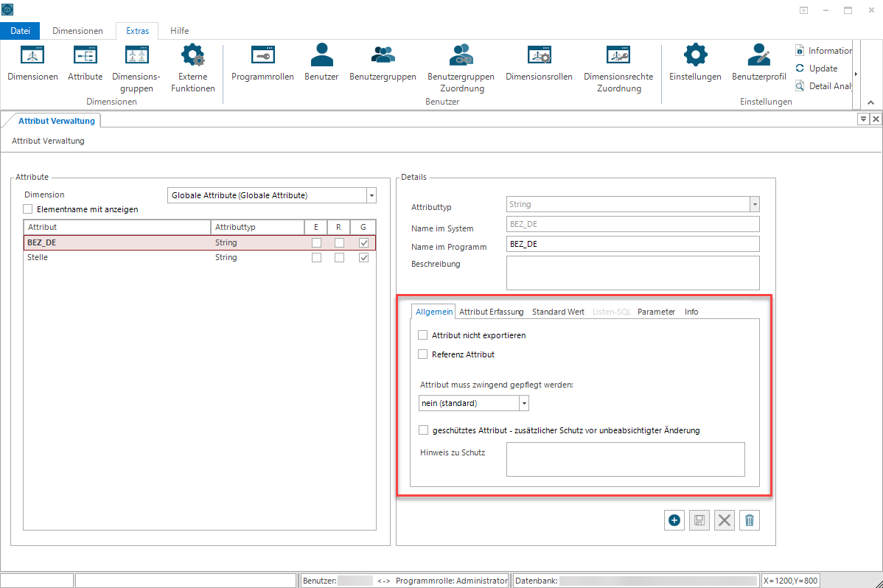
Task: Click the Information ribbon item
Action: 823,51
